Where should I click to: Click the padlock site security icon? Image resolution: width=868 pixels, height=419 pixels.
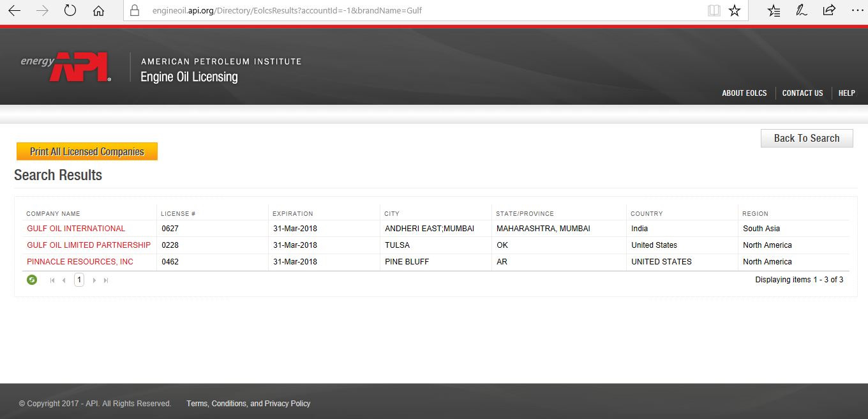[x=134, y=10]
